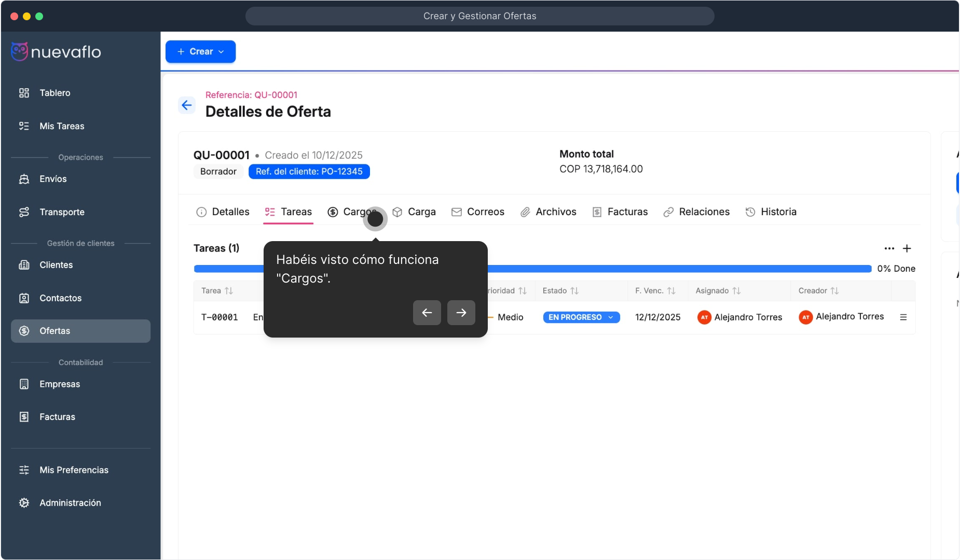Viewport: 960px width, 560px height.
Task: Open the three-dot menu in Tareas section
Action: pos(889,248)
